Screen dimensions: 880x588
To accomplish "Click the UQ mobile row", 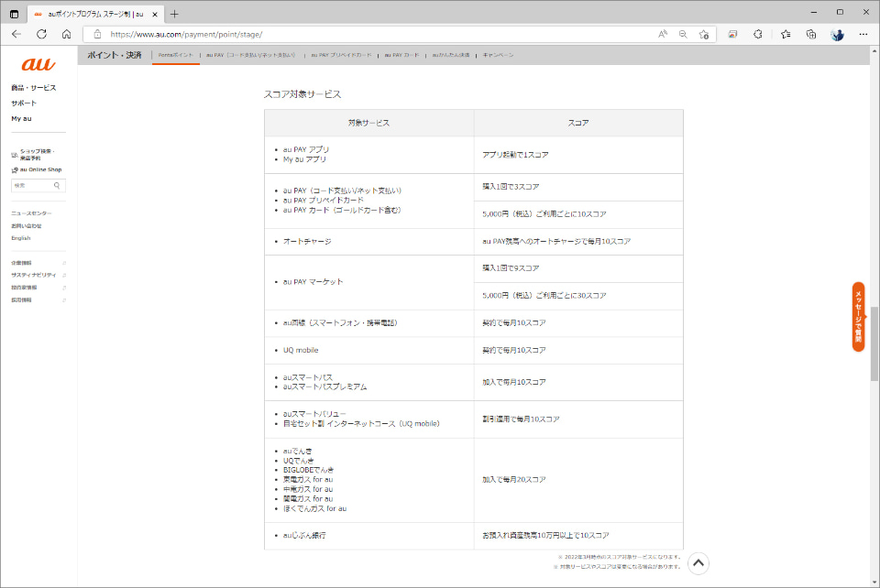I will tap(474, 351).
